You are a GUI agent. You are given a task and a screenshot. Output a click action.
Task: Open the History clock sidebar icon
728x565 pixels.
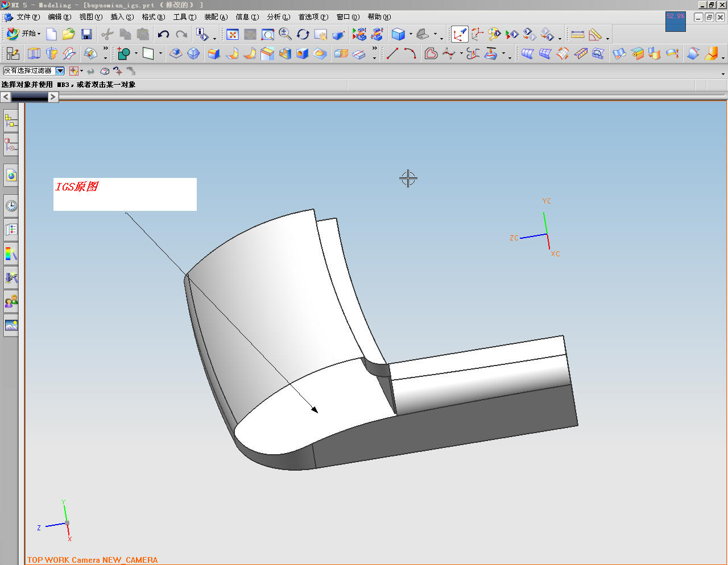11,206
